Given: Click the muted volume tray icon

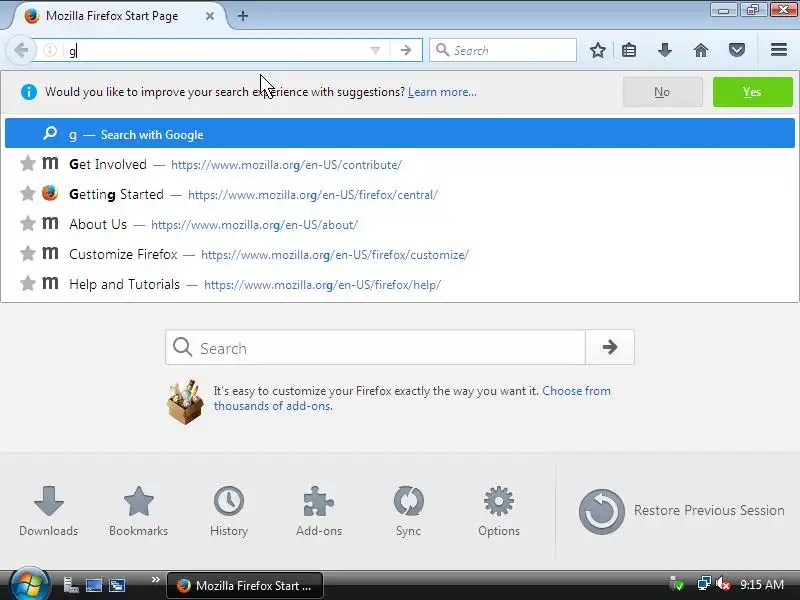Looking at the screenshot, I should point(722,584).
